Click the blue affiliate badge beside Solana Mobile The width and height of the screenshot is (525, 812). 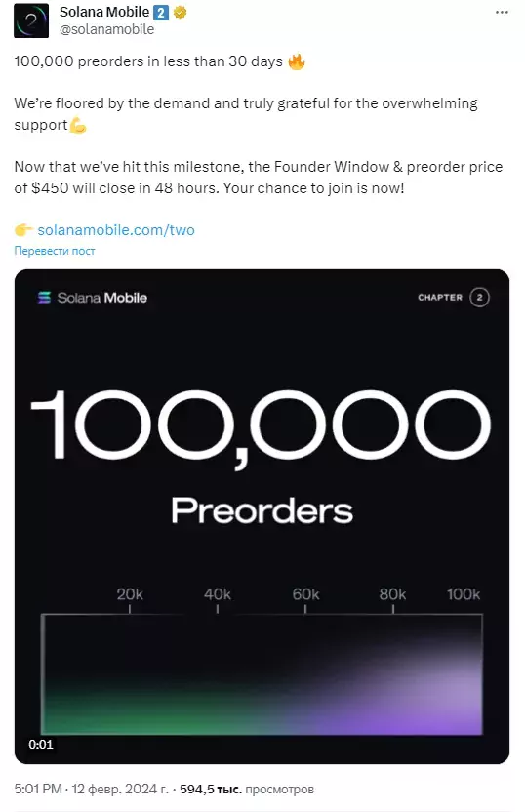point(161,12)
